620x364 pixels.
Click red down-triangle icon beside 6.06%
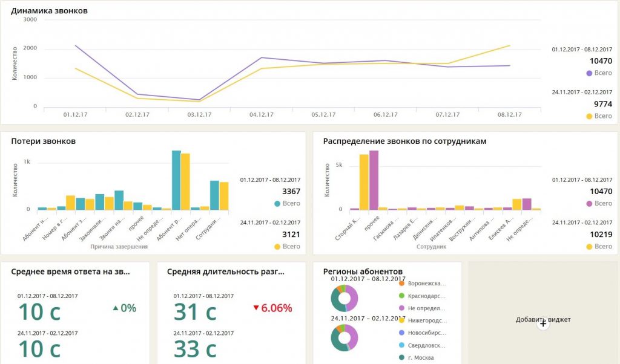click(256, 308)
